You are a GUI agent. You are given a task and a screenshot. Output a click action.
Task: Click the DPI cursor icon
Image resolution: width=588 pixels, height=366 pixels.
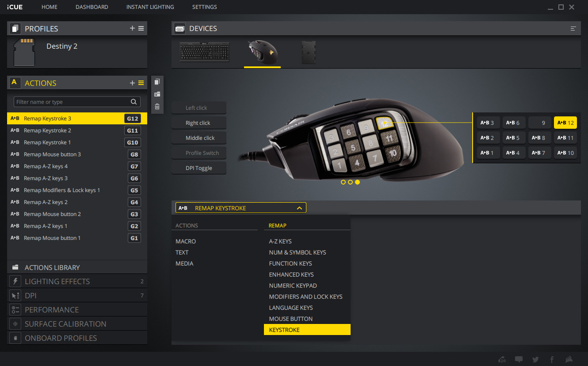coord(15,296)
